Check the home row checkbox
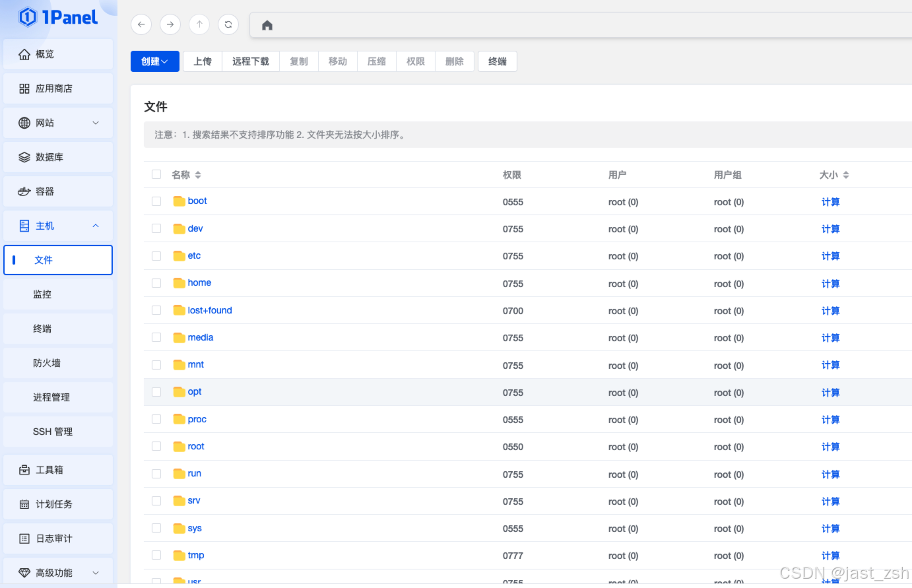Image resolution: width=912 pixels, height=588 pixels. click(156, 283)
